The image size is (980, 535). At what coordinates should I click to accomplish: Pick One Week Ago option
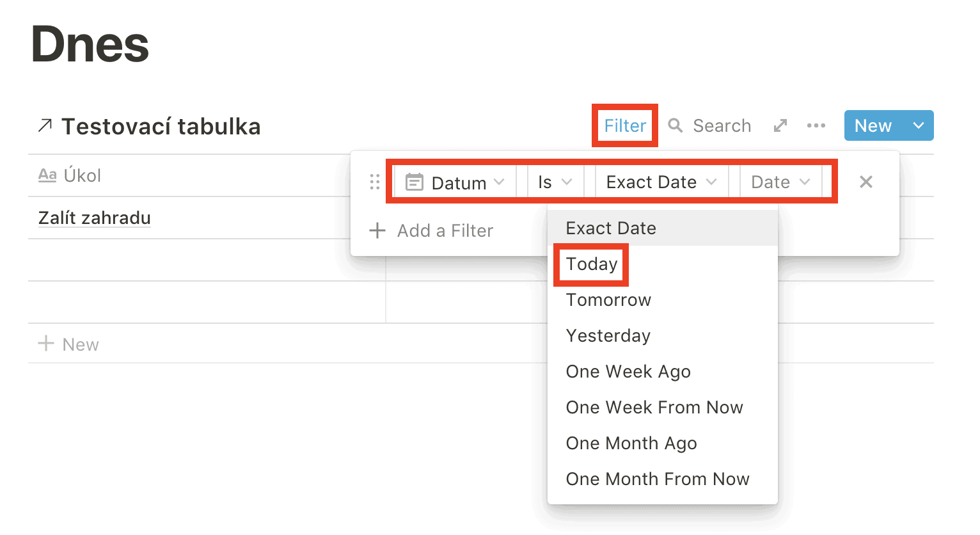click(628, 372)
